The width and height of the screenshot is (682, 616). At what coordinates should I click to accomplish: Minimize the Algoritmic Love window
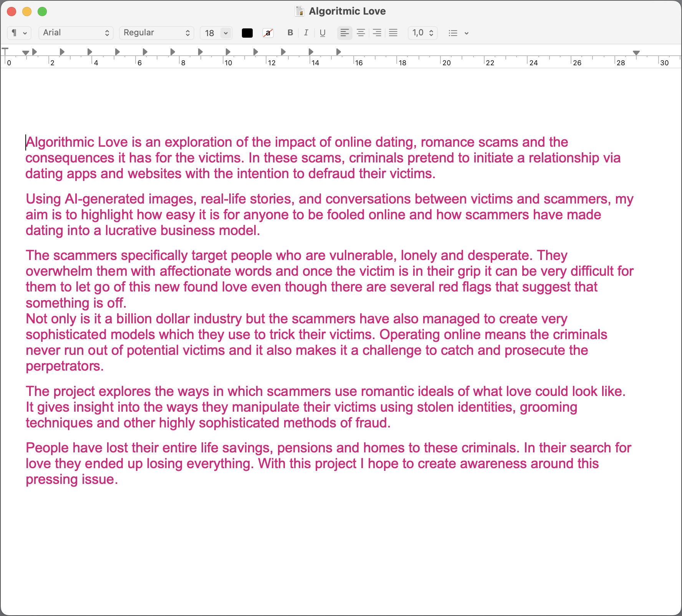click(27, 12)
